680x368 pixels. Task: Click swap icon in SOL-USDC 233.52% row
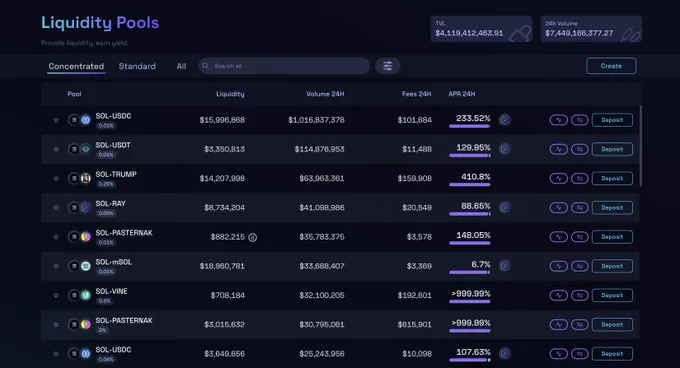[580, 120]
